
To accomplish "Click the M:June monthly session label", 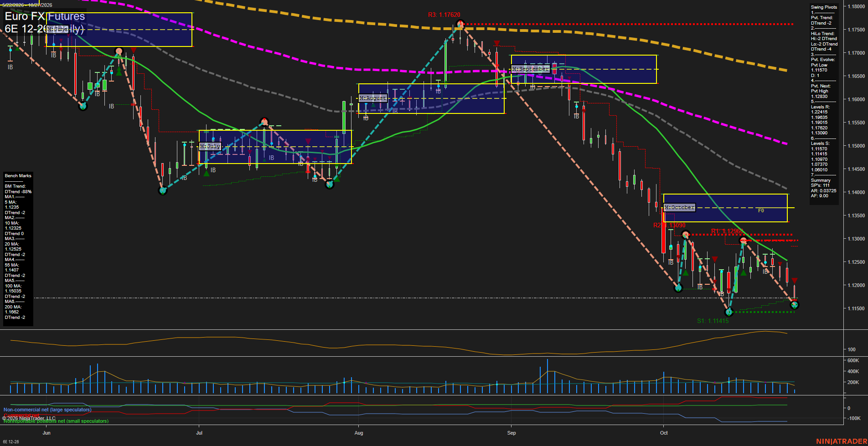I will 57,29.
